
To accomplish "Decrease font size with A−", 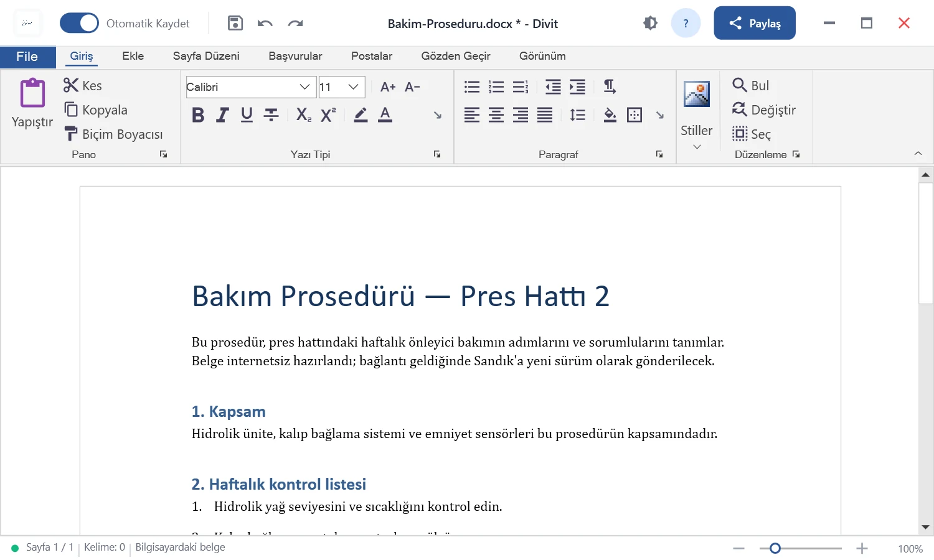I will [412, 87].
